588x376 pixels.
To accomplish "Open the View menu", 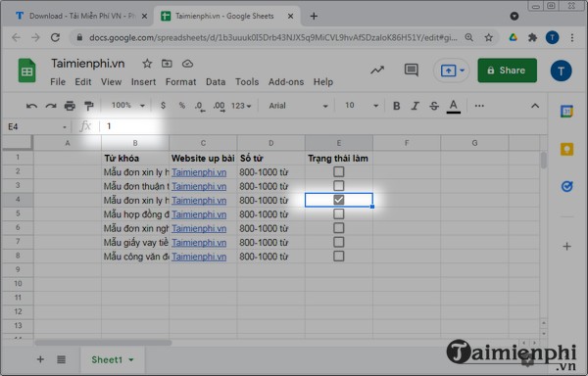I will [111, 82].
